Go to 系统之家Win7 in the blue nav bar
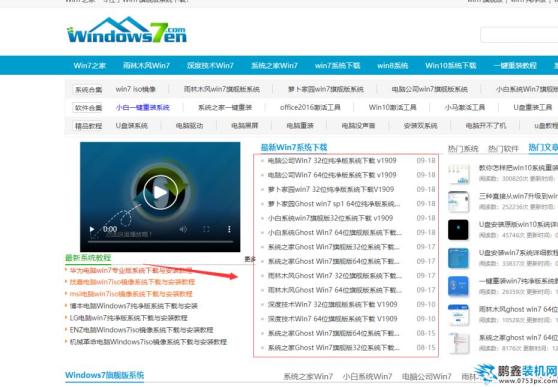This screenshot has height=387, width=558. click(274, 66)
